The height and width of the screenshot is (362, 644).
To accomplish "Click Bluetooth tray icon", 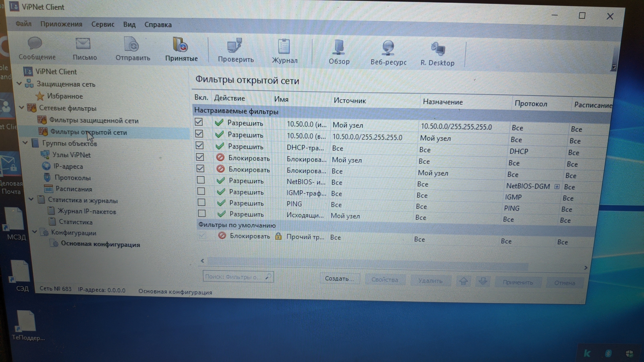I will pos(608,353).
